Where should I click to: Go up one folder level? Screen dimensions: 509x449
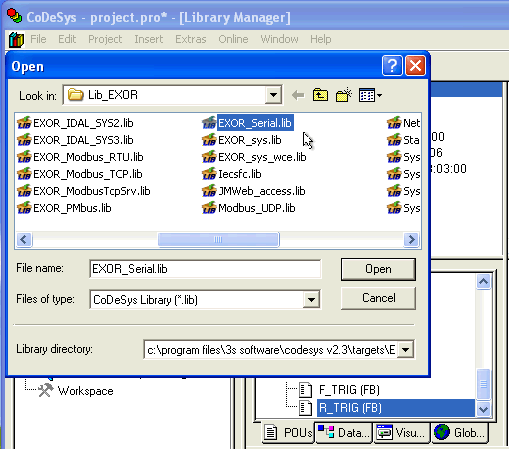pyautogui.click(x=320, y=95)
